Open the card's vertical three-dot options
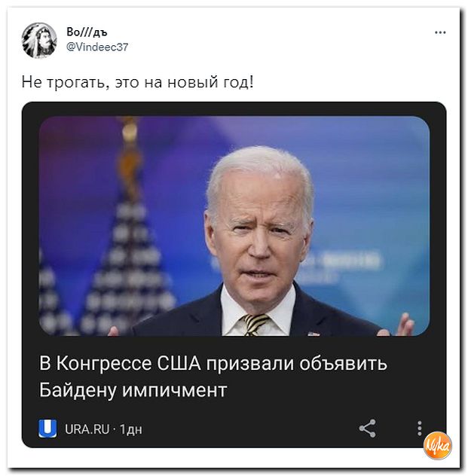 coord(420,429)
